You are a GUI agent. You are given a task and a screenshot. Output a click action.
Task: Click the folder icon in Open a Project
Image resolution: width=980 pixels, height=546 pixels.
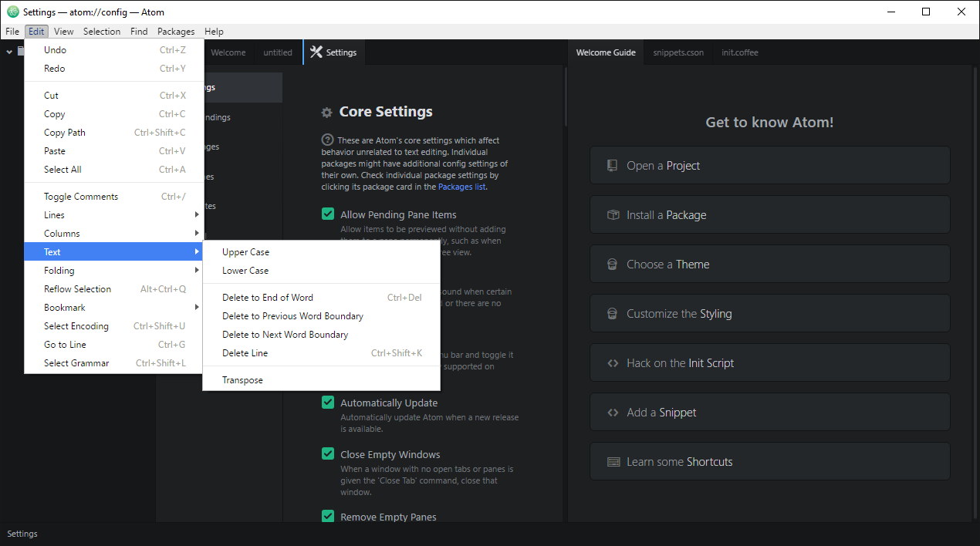(x=612, y=165)
